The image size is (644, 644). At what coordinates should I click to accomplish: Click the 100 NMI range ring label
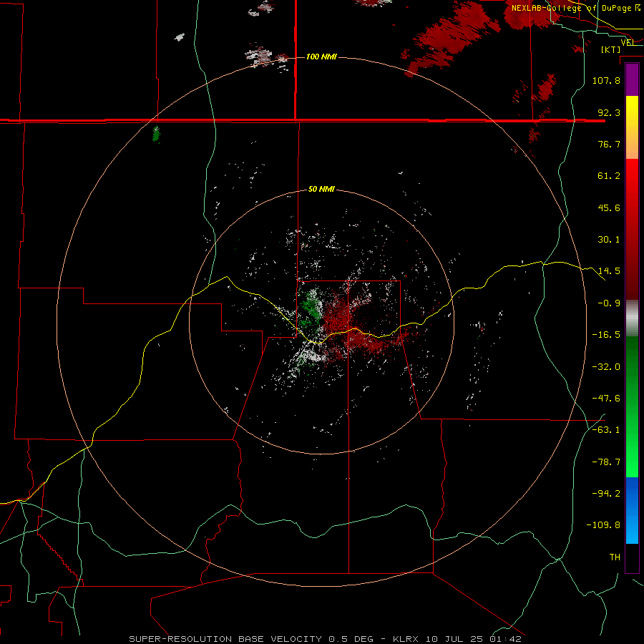321,57
